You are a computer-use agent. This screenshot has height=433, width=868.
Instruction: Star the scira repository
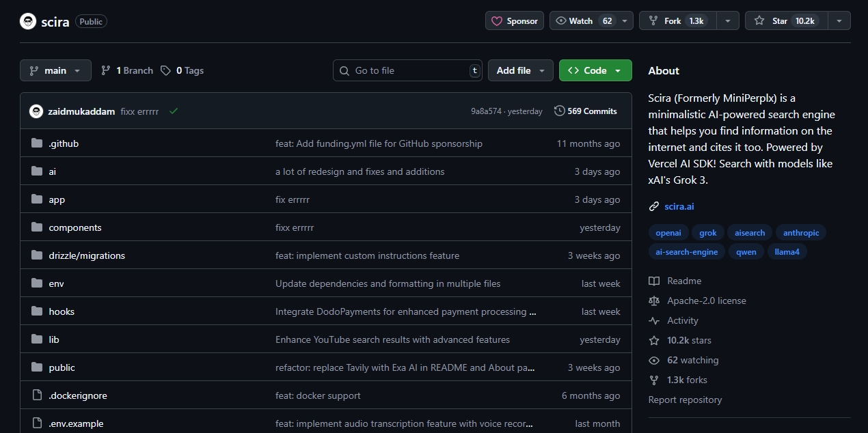coord(786,21)
